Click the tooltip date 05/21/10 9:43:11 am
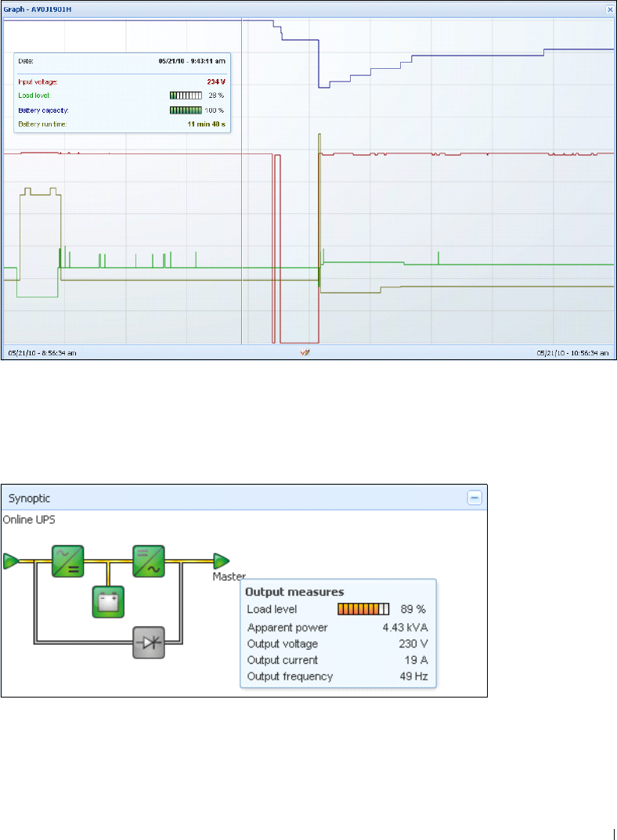The image size is (617, 840). (192, 61)
